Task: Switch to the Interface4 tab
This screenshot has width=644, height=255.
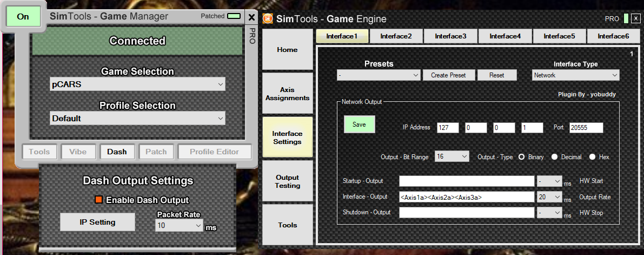Action: click(x=505, y=36)
